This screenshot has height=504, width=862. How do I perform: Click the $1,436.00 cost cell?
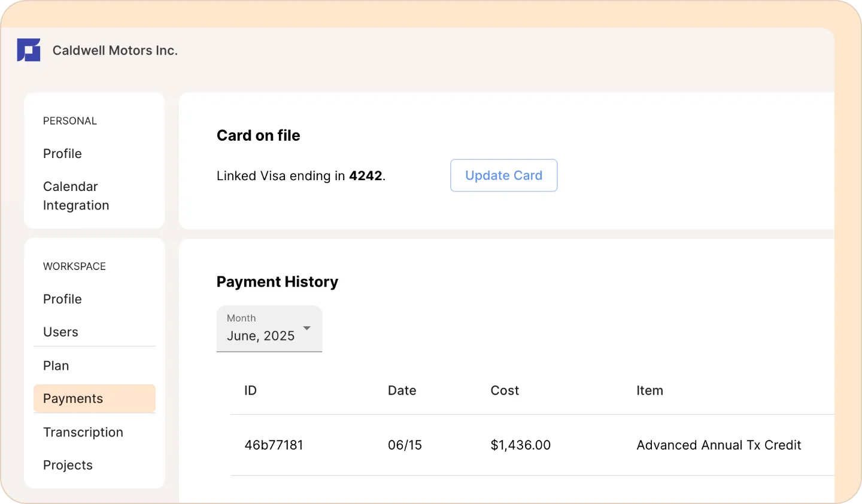[520, 445]
